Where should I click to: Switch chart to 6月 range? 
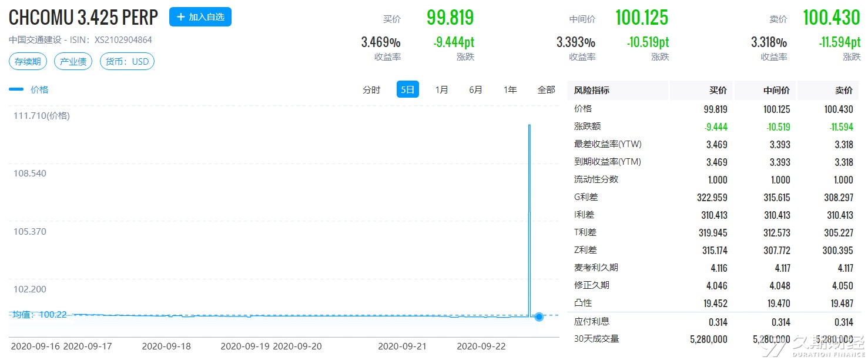click(476, 89)
